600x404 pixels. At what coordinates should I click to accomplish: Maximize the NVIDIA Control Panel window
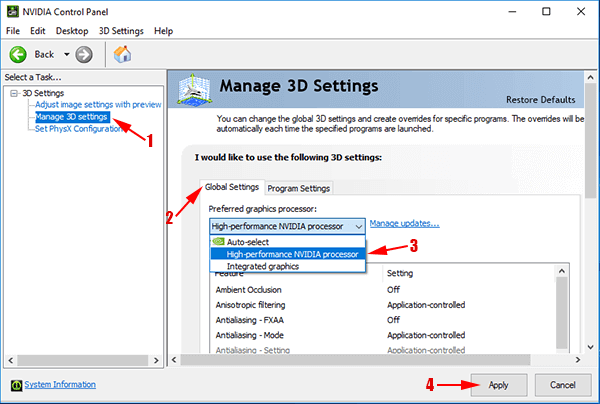pos(546,11)
